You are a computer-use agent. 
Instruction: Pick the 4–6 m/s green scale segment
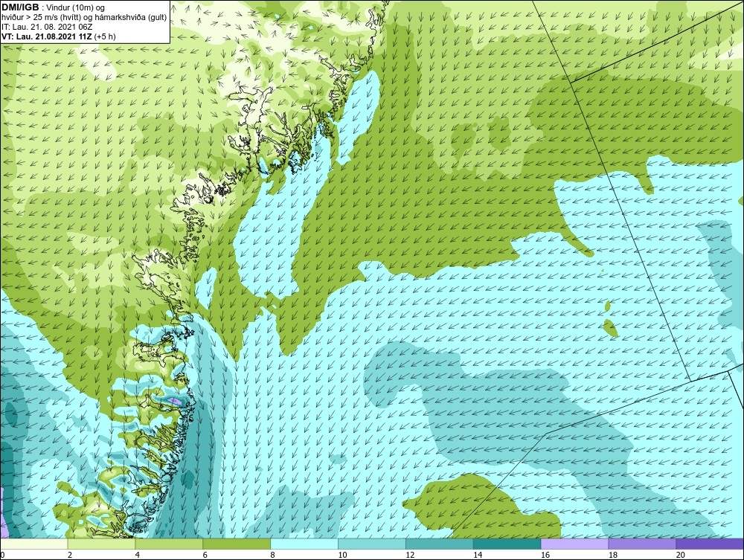click(169, 544)
